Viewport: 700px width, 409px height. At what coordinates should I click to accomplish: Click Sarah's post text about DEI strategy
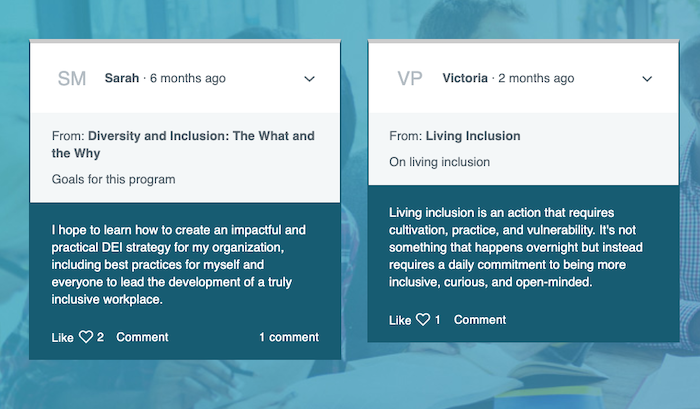pyautogui.click(x=179, y=265)
